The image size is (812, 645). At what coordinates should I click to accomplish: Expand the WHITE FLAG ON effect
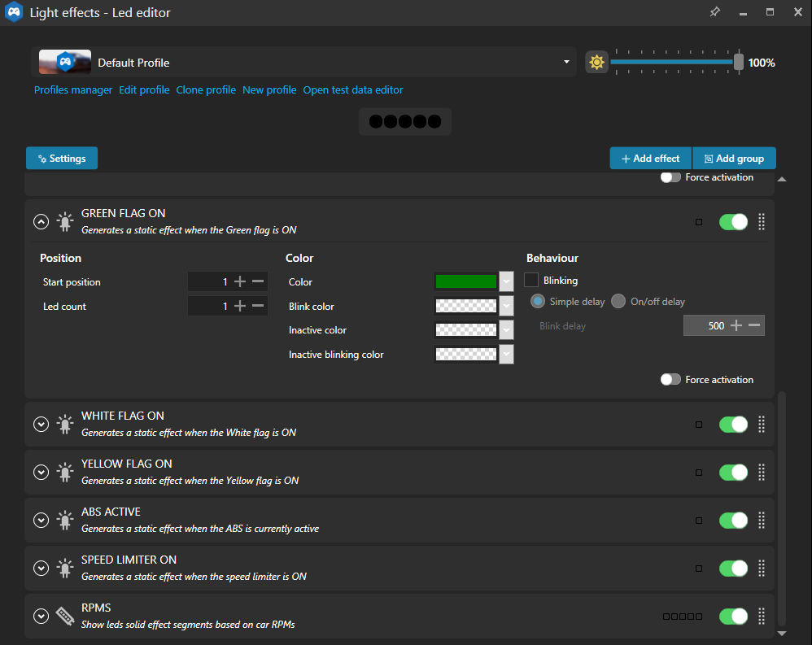pyautogui.click(x=41, y=424)
